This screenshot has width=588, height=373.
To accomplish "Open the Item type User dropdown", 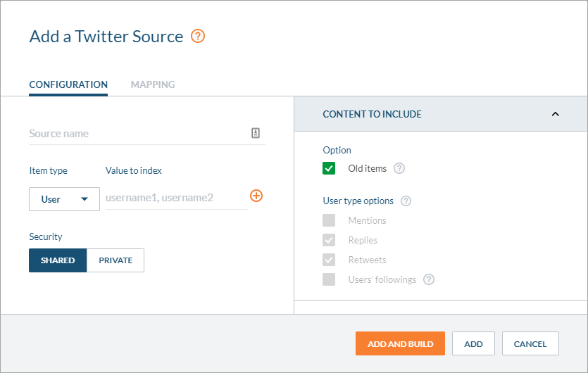I will tap(65, 199).
